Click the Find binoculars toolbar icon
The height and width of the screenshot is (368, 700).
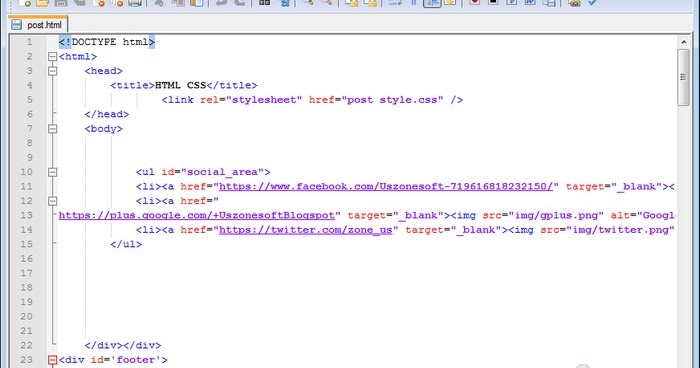click(264, 2)
